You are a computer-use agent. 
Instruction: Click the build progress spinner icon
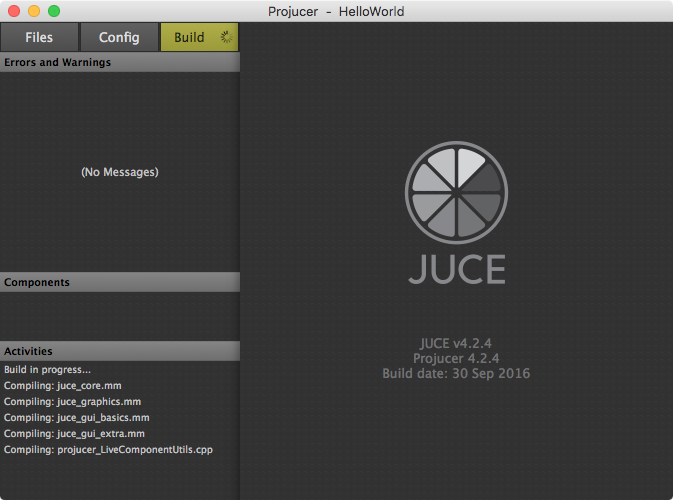point(226,37)
